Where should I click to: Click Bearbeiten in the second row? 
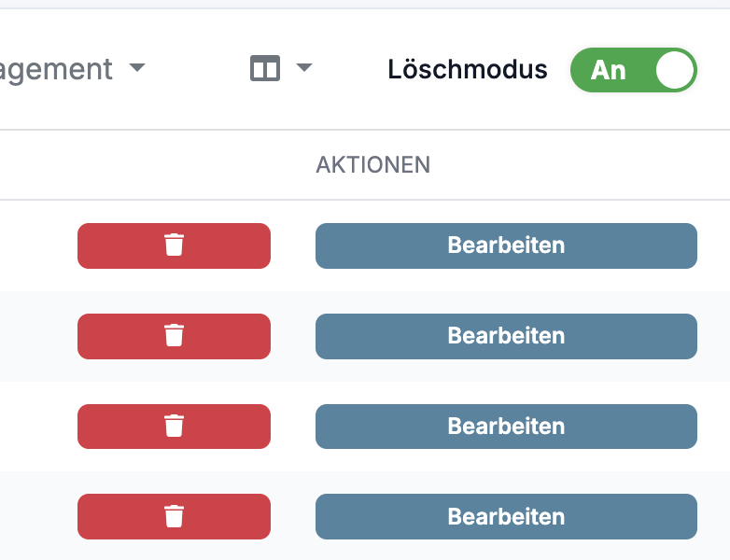(506, 336)
